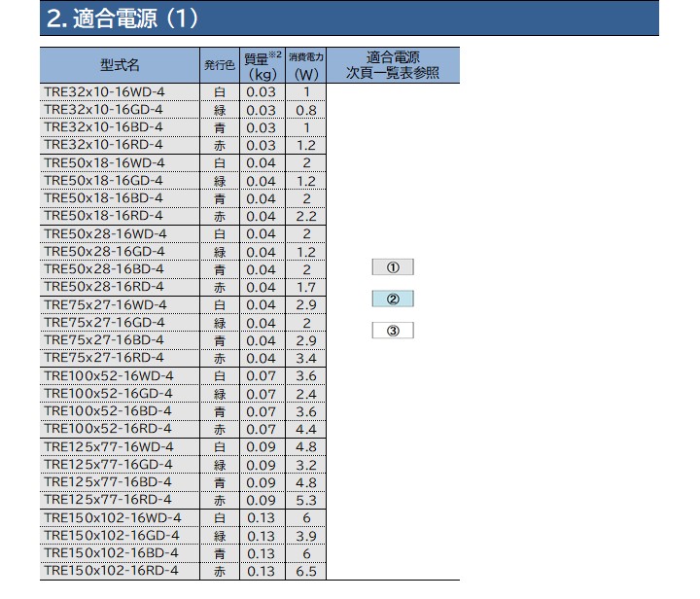Select model TRE150x102-16BD-4
The image size is (700, 599).
[x=111, y=553]
